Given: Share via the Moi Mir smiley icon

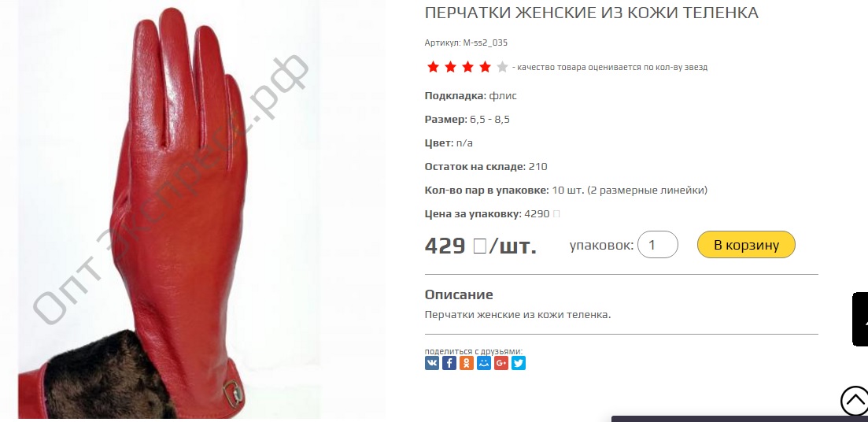Looking at the screenshot, I should tap(484, 363).
